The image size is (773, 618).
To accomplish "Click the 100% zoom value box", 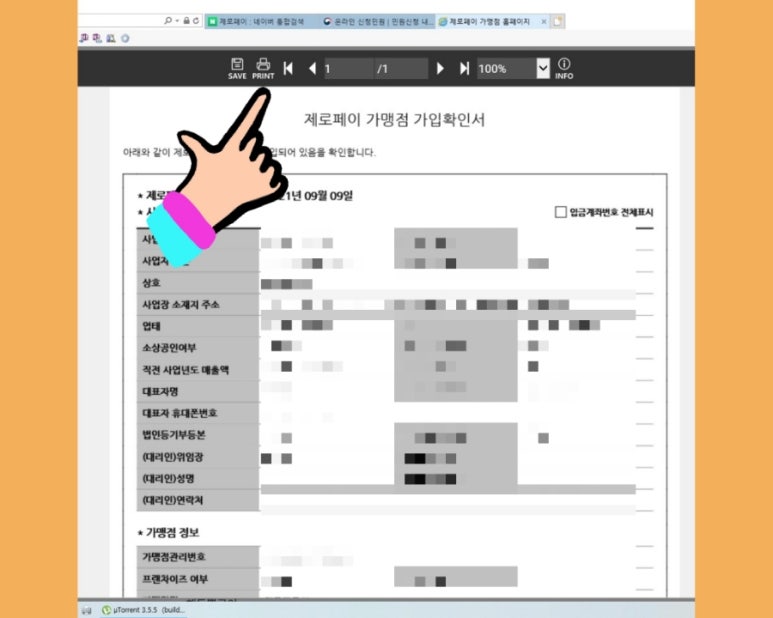I will point(507,69).
